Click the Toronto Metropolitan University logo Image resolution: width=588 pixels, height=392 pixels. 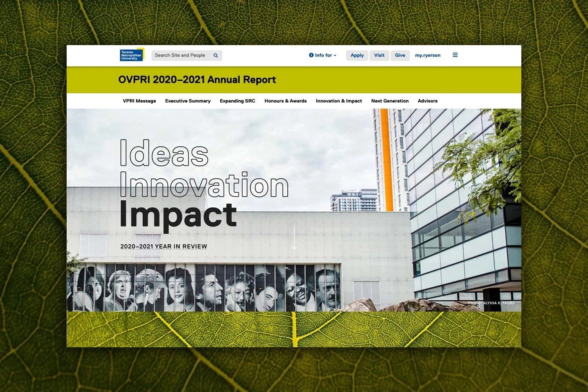click(132, 55)
